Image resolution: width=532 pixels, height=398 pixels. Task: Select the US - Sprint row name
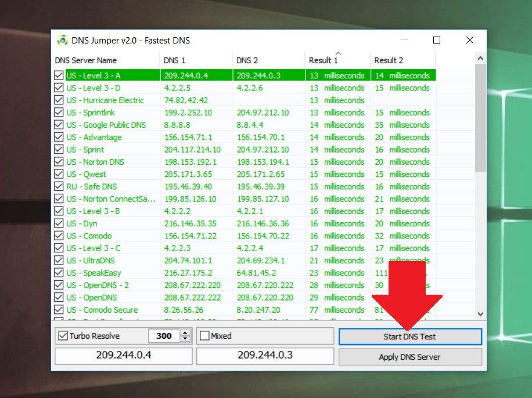(85, 149)
